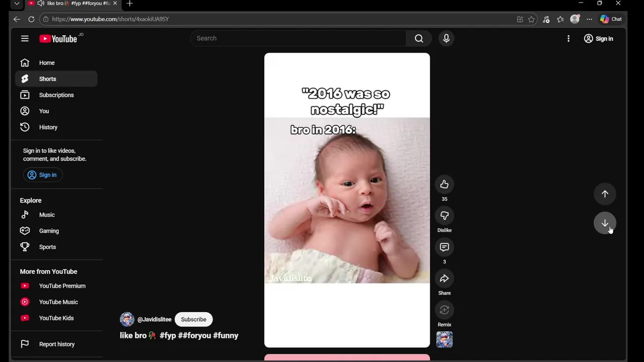The image size is (644, 362).
Task: View site information lock icon
Action: coord(46,19)
